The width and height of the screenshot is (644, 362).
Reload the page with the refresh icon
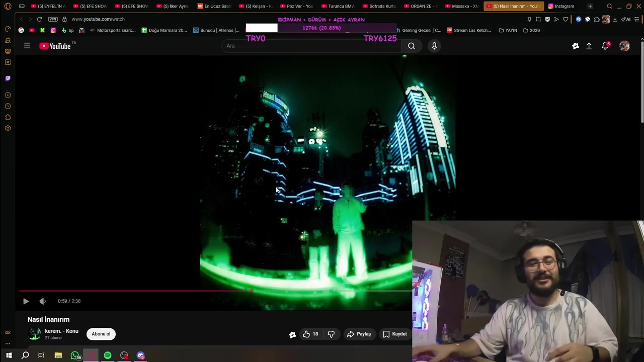click(39, 19)
